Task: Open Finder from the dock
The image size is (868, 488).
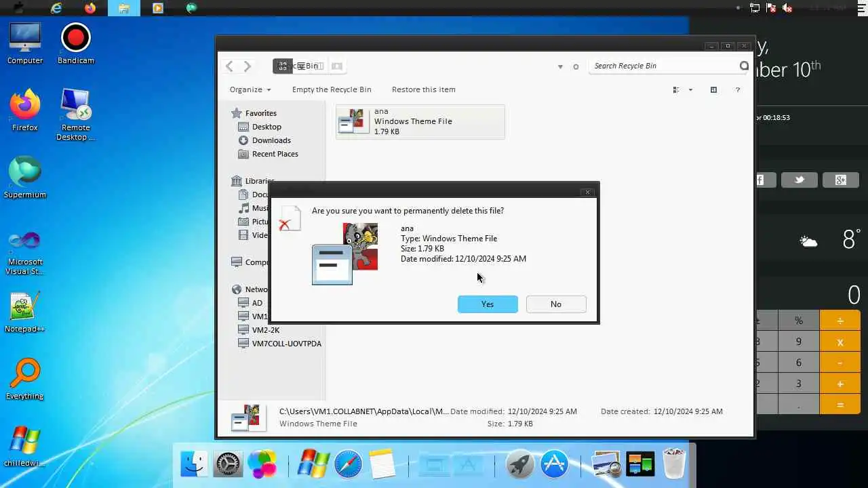Action: click(x=194, y=464)
